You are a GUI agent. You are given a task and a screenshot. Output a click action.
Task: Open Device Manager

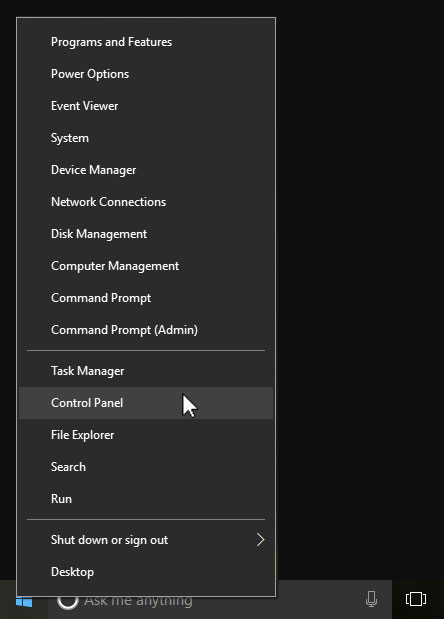[x=146, y=170]
